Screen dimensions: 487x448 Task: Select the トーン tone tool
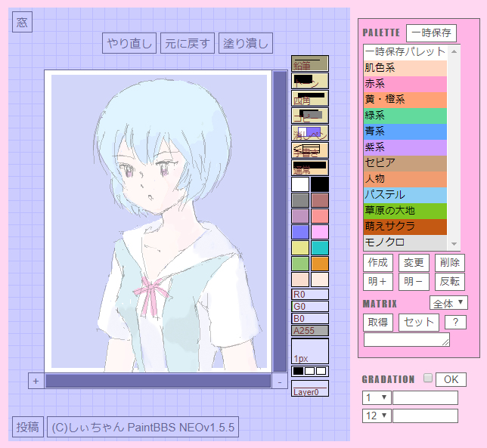[x=309, y=81]
